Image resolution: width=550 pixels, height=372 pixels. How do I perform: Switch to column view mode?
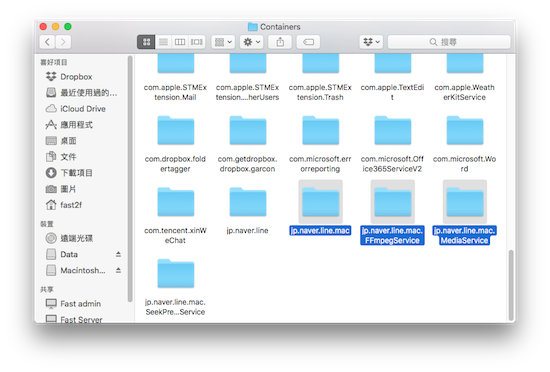pyautogui.click(x=180, y=42)
